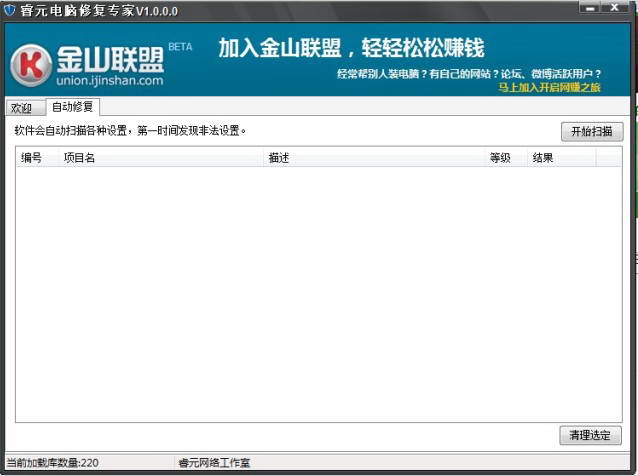Sort by the 结果 column header
The width and height of the screenshot is (638, 476).
pos(562,157)
